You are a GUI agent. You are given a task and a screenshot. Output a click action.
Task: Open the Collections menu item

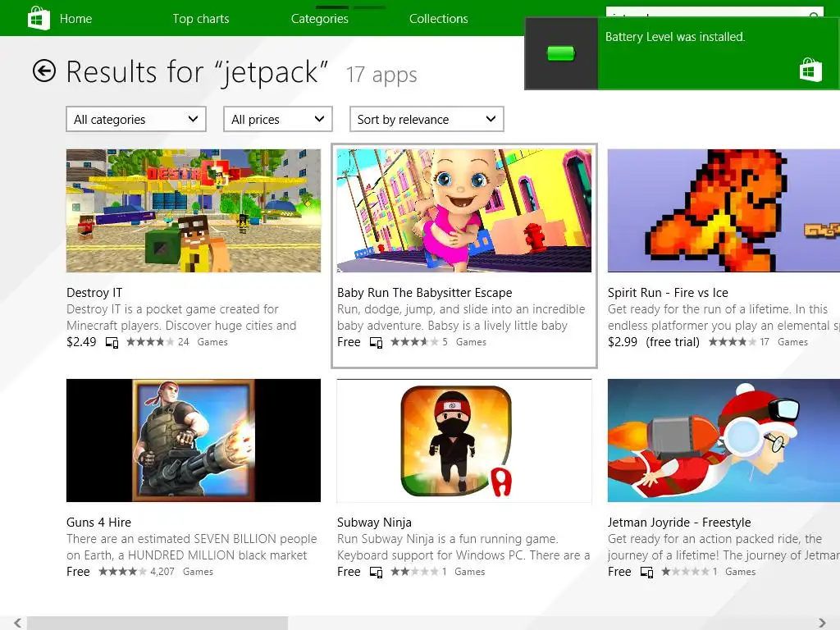coord(438,19)
